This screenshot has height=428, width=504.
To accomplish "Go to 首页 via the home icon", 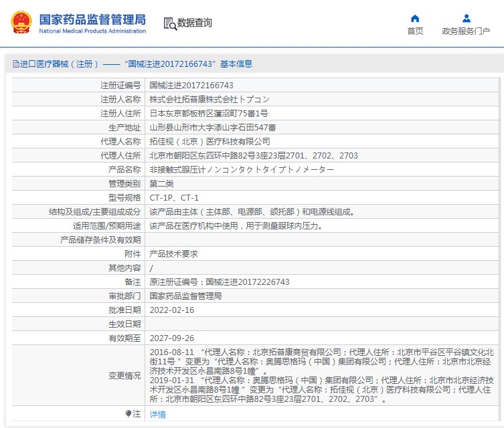I will 415,18.
